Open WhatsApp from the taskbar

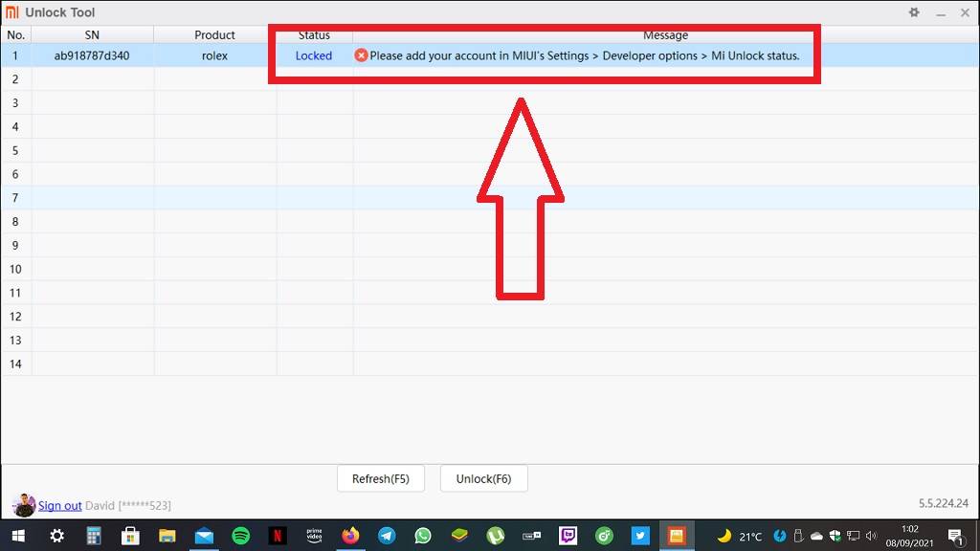point(423,536)
